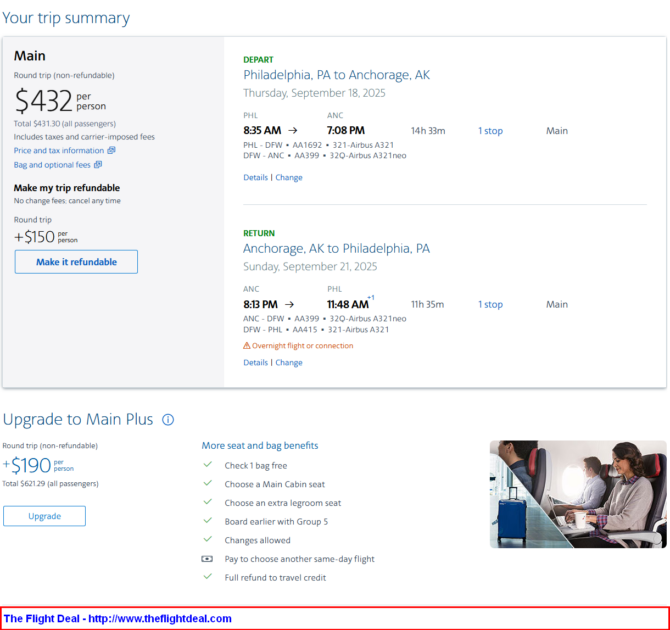This screenshot has width=670, height=630.
Task: Click 1 stop on the 11h 35m flight
Action: coord(491,304)
